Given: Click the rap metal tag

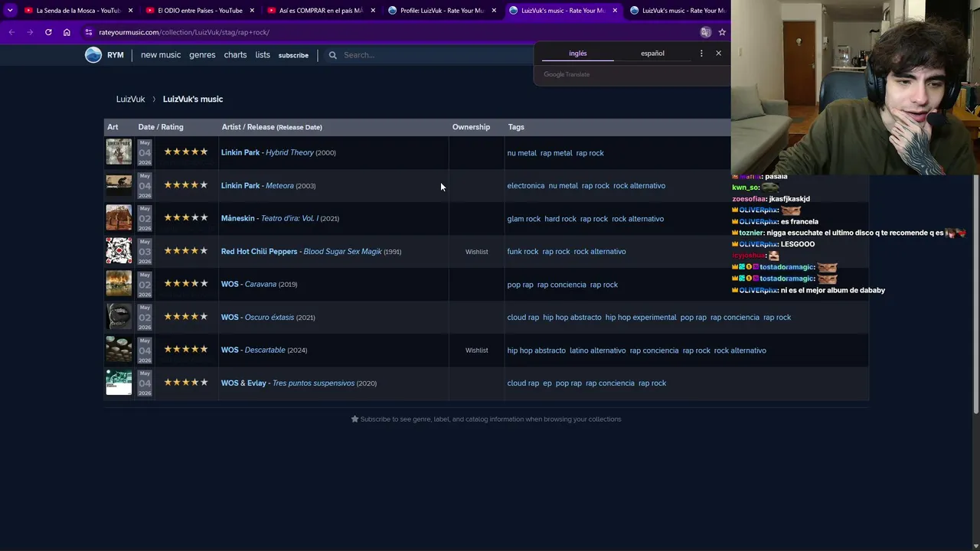Looking at the screenshot, I should click(x=557, y=153).
